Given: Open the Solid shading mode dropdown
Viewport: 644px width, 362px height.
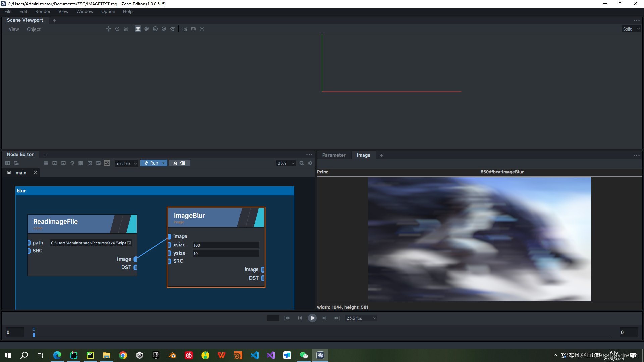Looking at the screenshot, I should point(631,29).
